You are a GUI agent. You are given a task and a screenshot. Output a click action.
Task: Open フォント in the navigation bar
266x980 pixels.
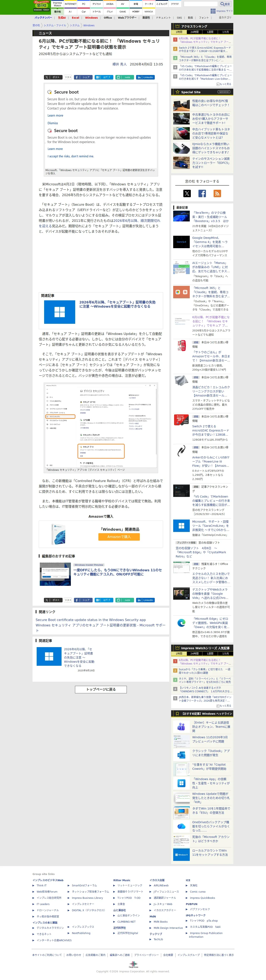pyautogui.click(x=204, y=17)
